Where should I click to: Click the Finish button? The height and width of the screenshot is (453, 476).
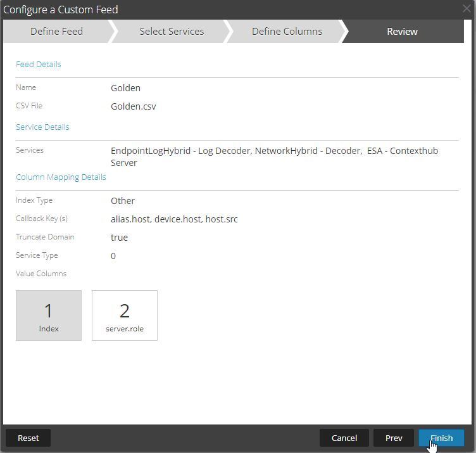(x=441, y=438)
